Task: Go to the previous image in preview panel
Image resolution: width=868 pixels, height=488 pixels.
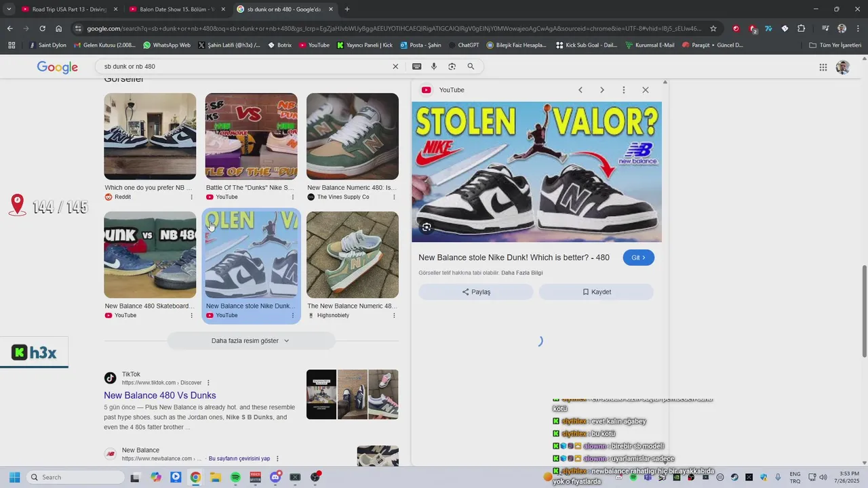Action: tap(580, 90)
